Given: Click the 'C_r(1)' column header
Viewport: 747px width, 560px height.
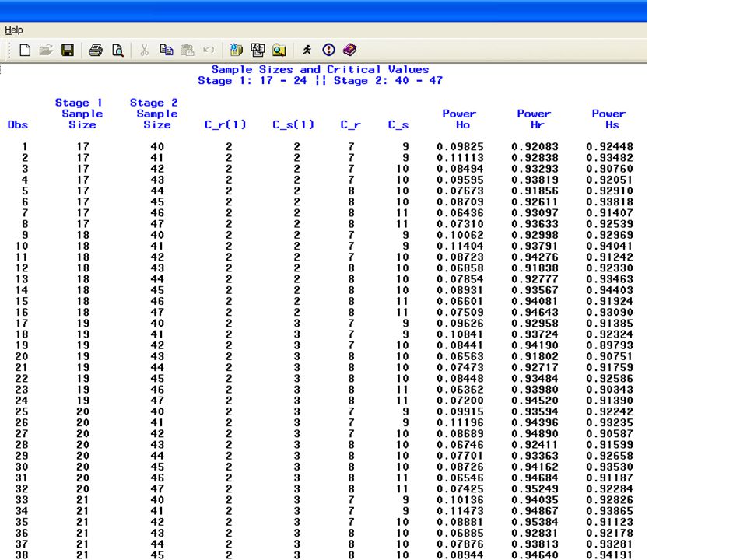Looking at the screenshot, I should tap(226, 124).
